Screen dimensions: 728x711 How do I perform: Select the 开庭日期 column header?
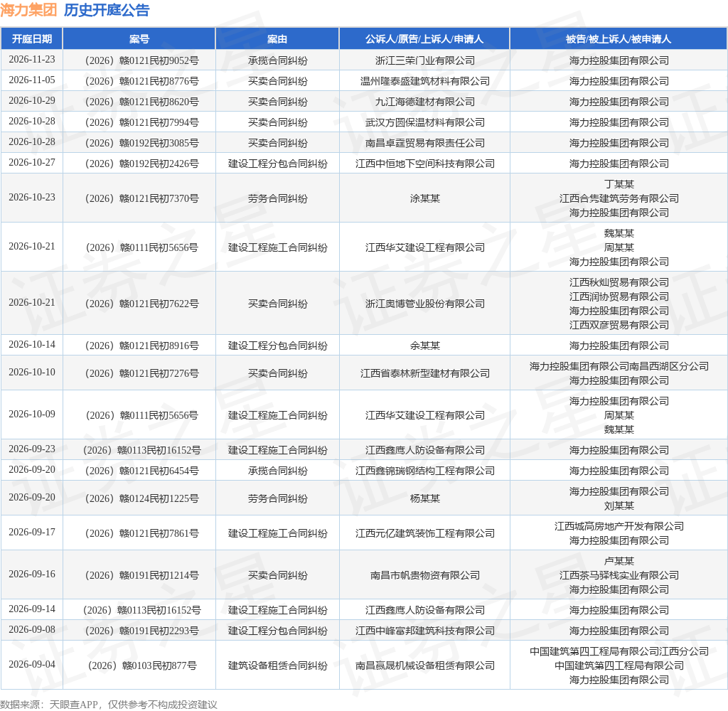coord(31,39)
